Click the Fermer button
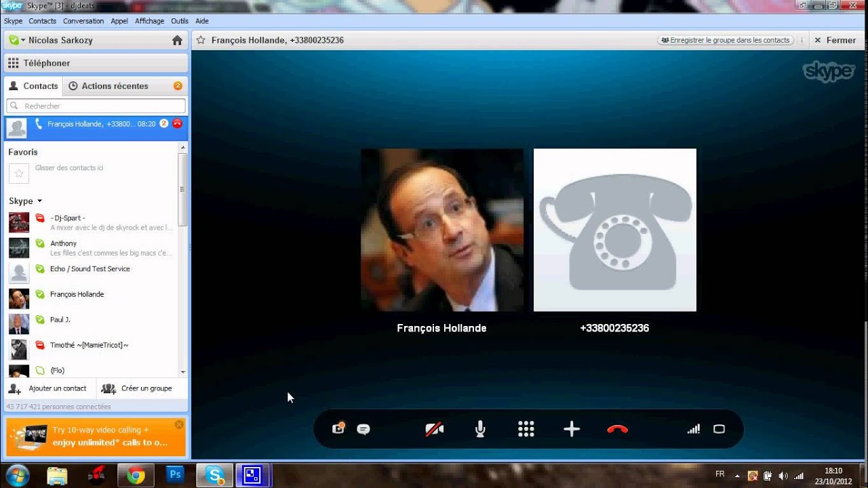The height and width of the screenshot is (488, 868). (835, 40)
